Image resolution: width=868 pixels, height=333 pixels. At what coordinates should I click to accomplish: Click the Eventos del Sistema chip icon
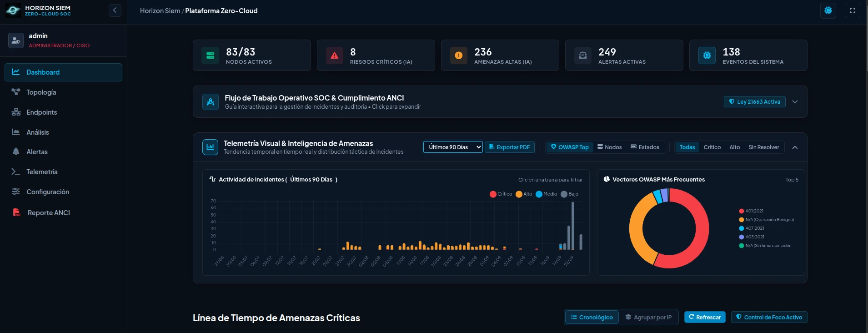[x=707, y=55]
